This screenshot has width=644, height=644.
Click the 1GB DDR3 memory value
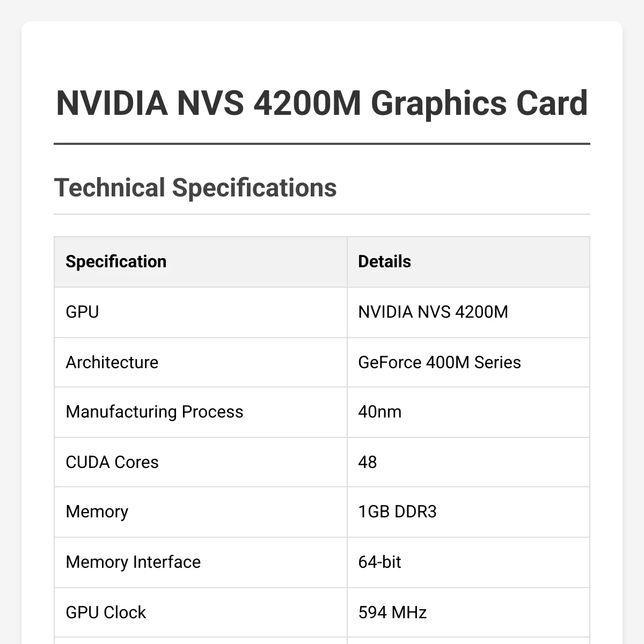coord(397,511)
